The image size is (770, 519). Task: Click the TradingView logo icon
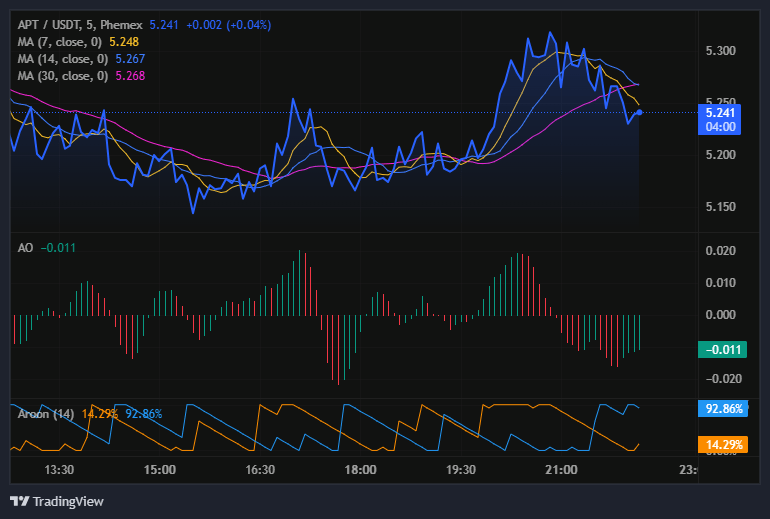(x=19, y=501)
